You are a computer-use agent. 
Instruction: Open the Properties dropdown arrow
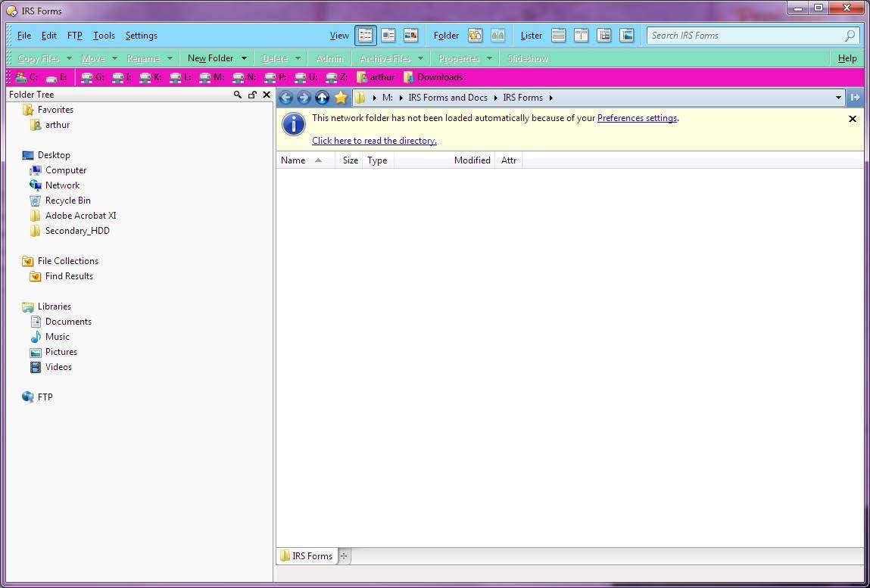pos(489,58)
